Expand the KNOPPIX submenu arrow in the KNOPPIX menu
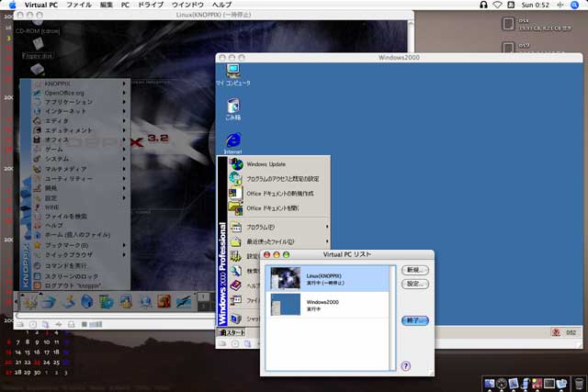Image resolution: width=588 pixels, height=392 pixels. 124,84
